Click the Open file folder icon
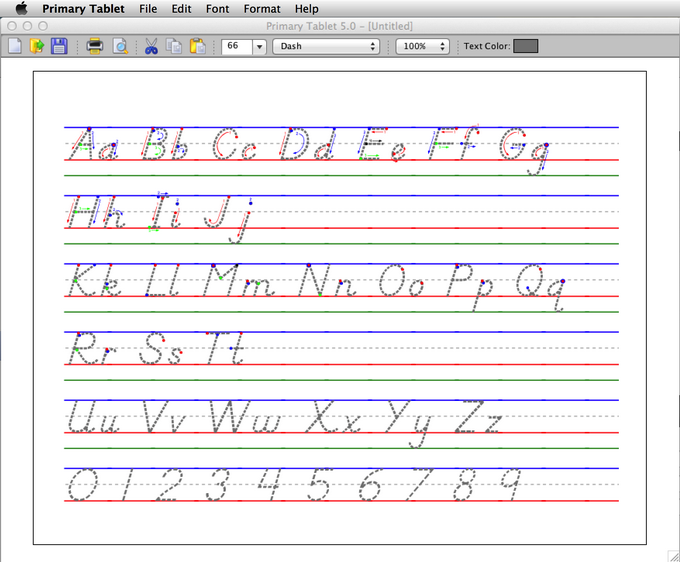Image resolution: width=680 pixels, height=562 pixels. point(37,46)
